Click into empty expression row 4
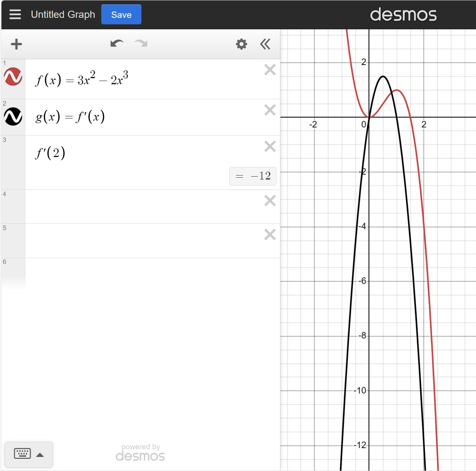The image size is (476, 471). [x=143, y=207]
